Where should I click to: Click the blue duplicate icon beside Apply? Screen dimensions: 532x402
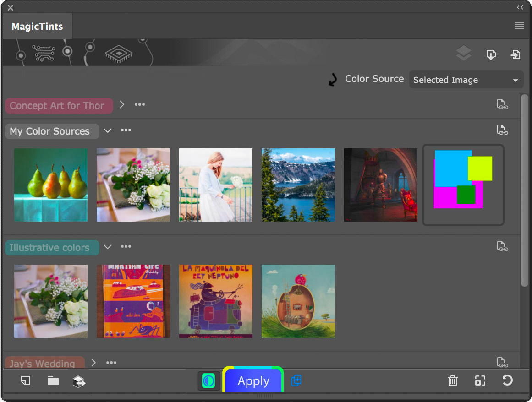[x=296, y=380]
